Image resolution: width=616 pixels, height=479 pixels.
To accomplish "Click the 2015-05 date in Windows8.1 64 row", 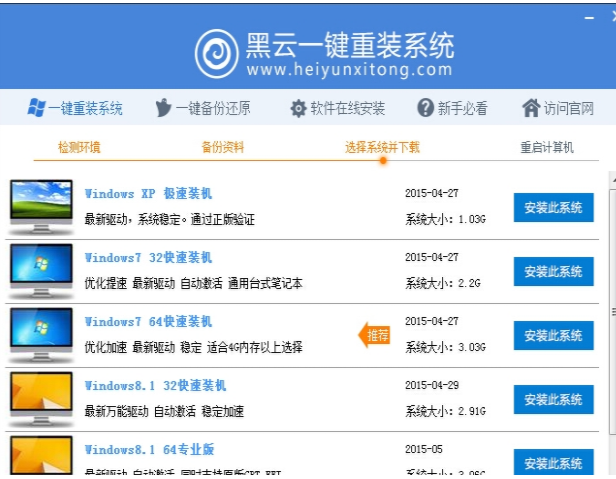I will tap(424, 449).
